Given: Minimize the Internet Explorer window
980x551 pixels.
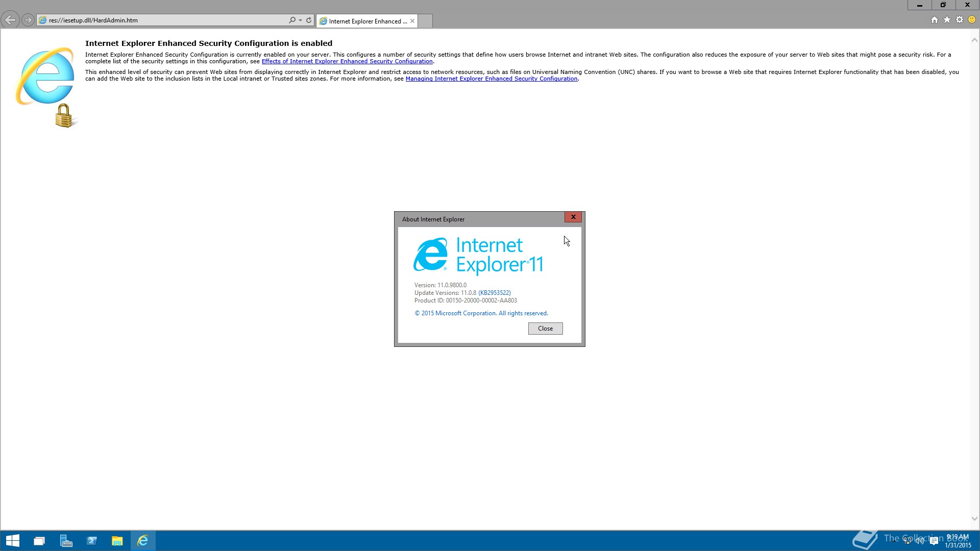Looking at the screenshot, I should coord(919,5).
